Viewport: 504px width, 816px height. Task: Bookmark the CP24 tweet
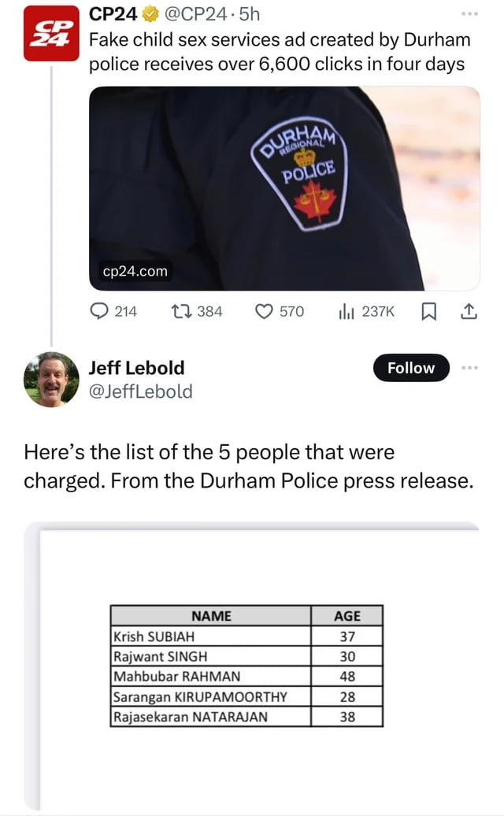[x=429, y=312]
